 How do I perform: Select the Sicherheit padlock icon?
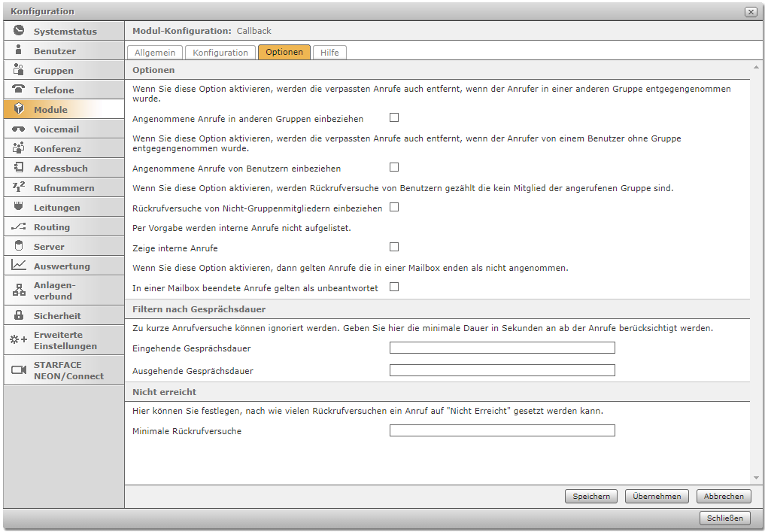[x=19, y=315]
